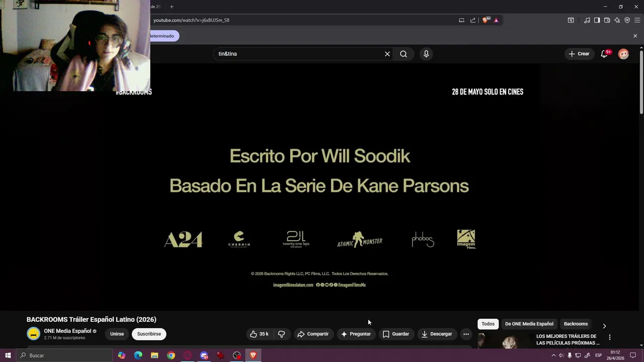Dislike the video with thumbs-down button
The image size is (644, 362).
point(282,334)
